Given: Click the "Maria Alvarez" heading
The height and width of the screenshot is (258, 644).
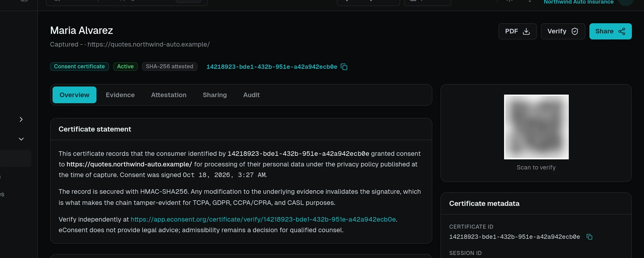Looking at the screenshot, I should pos(82,30).
